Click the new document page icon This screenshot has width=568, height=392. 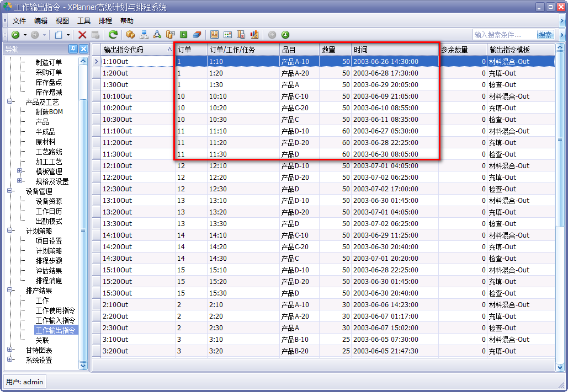coord(59,35)
